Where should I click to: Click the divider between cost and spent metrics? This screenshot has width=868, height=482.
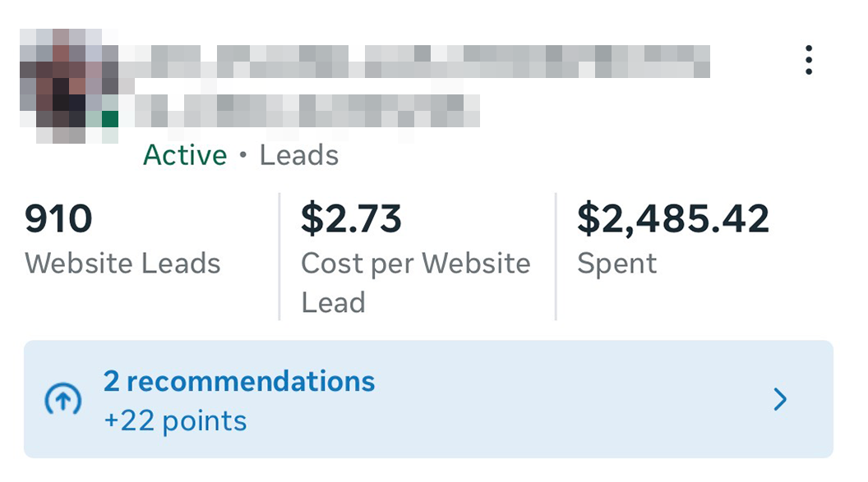click(556, 256)
